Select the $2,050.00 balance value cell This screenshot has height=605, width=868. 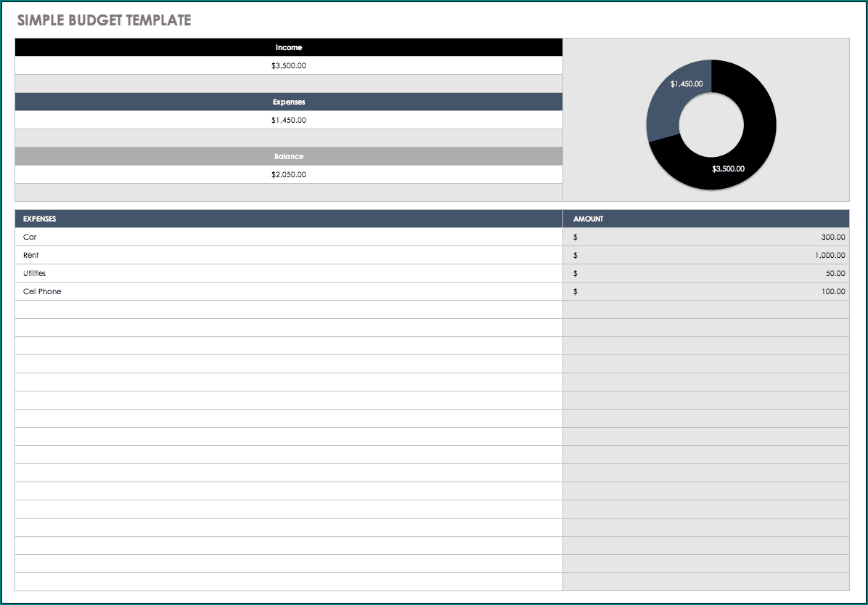[x=288, y=174]
